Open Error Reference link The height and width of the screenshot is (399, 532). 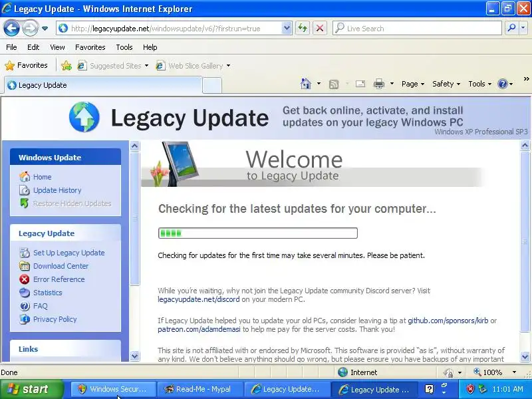pyautogui.click(x=59, y=279)
